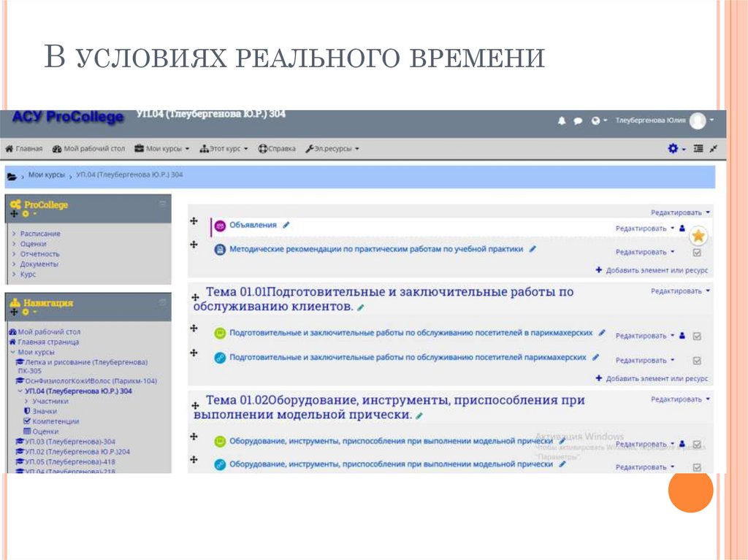Image resolution: width=748 pixels, height=560 pixels.
Task: Click Добавить элемент under Тема 01.01
Action: coord(652,379)
